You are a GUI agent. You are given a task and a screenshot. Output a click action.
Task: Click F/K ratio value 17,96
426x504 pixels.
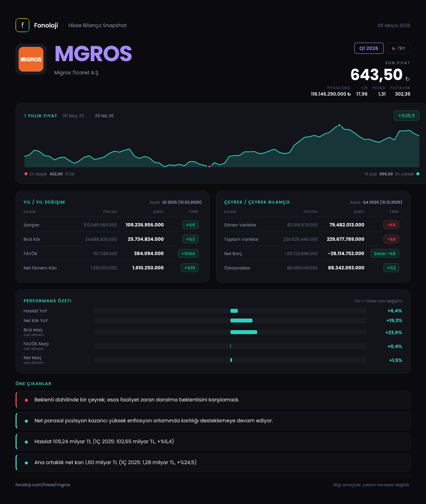point(362,94)
